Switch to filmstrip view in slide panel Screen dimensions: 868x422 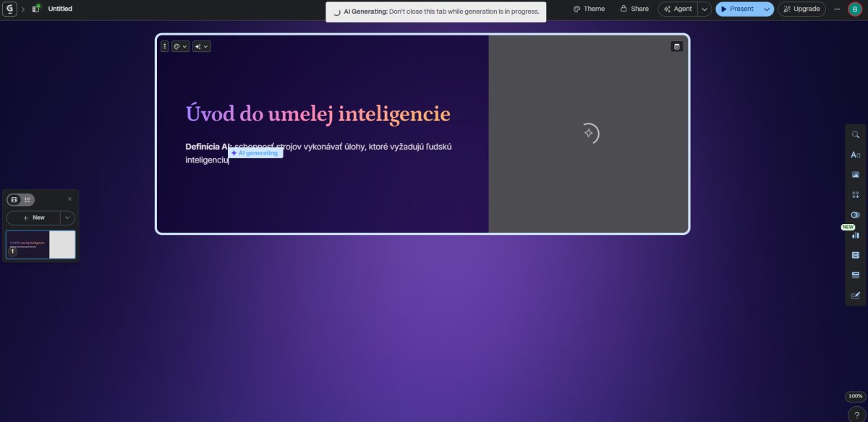pyautogui.click(x=14, y=199)
